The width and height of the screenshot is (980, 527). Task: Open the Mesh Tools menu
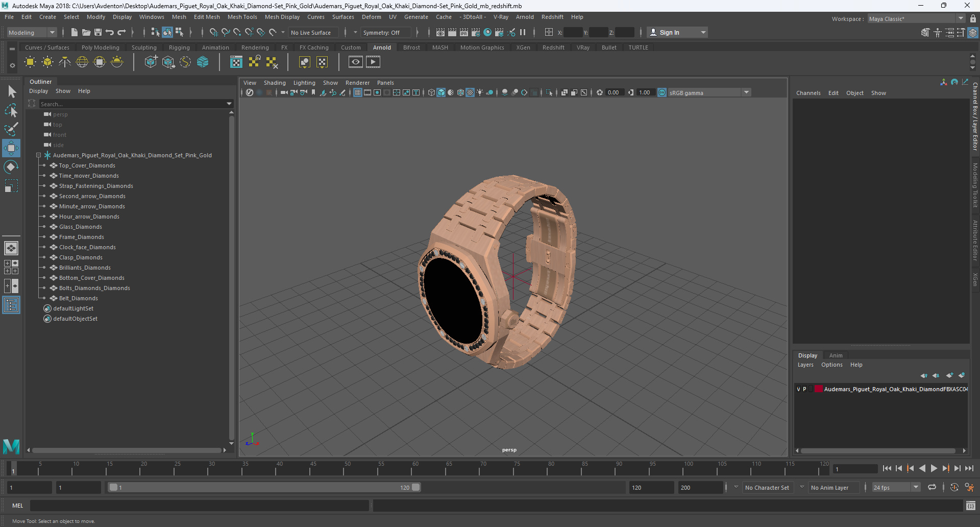click(x=242, y=17)
